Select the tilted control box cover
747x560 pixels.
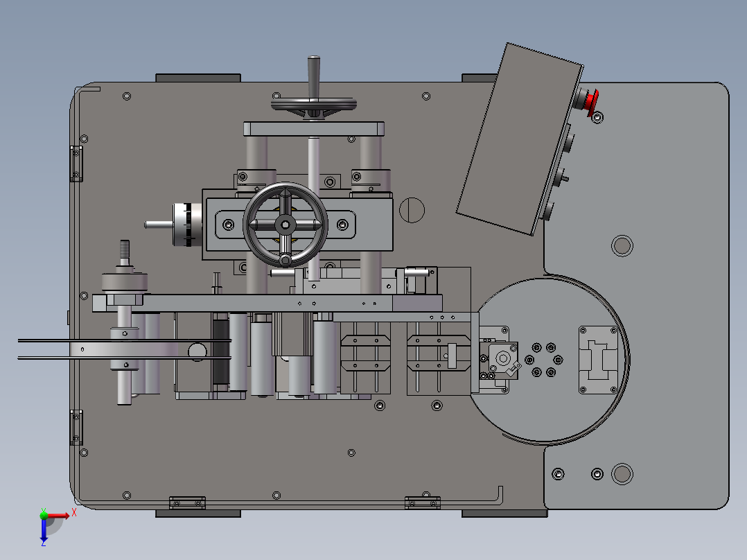click(519, 139)
